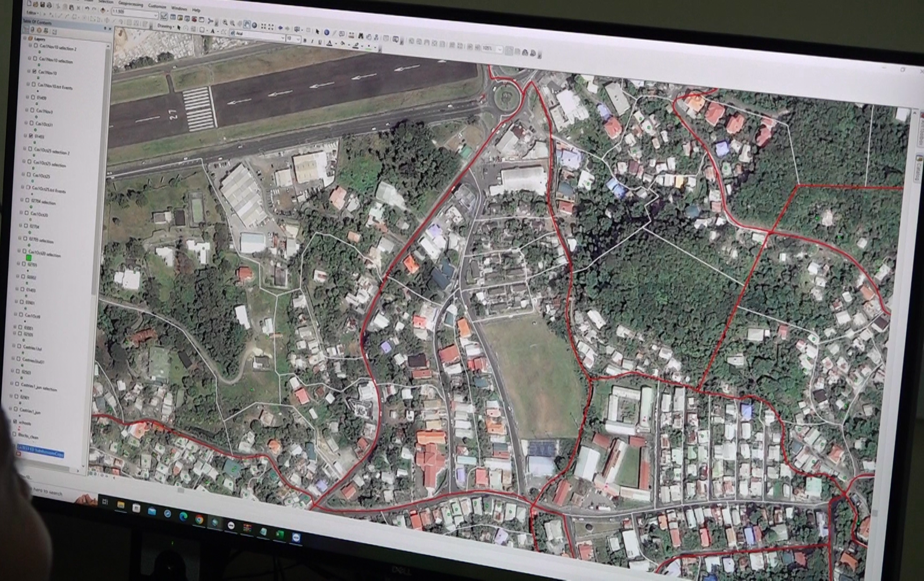
Task: Click the line color pencil button
Action: point(355,46)
